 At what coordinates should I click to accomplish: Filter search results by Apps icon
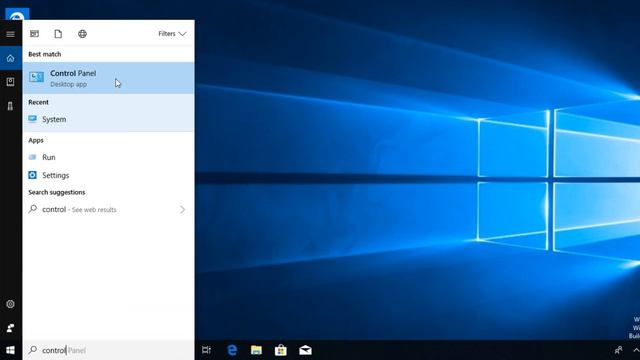(x=34, y=34)
